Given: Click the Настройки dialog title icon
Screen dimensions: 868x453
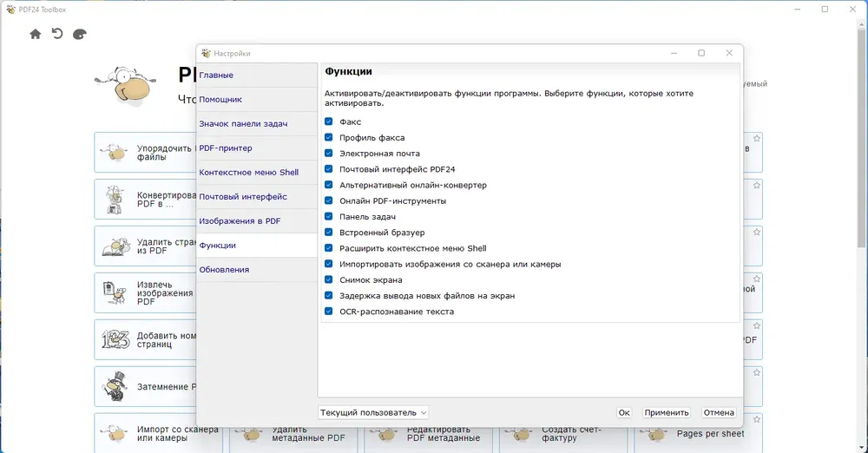Looking at the screenshot, I should click(x=206, y=53).
